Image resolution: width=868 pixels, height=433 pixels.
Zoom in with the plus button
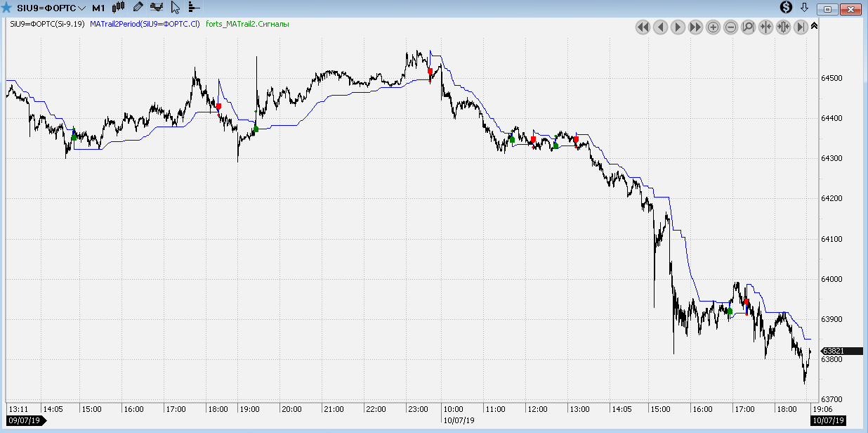pos(713,27)
